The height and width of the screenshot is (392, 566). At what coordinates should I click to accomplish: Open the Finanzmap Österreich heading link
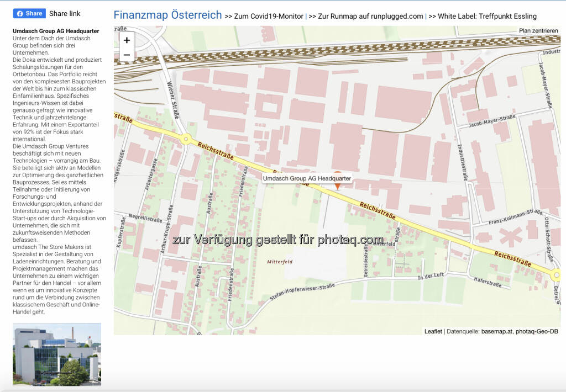pyautogui.click(x=167, y=15)
